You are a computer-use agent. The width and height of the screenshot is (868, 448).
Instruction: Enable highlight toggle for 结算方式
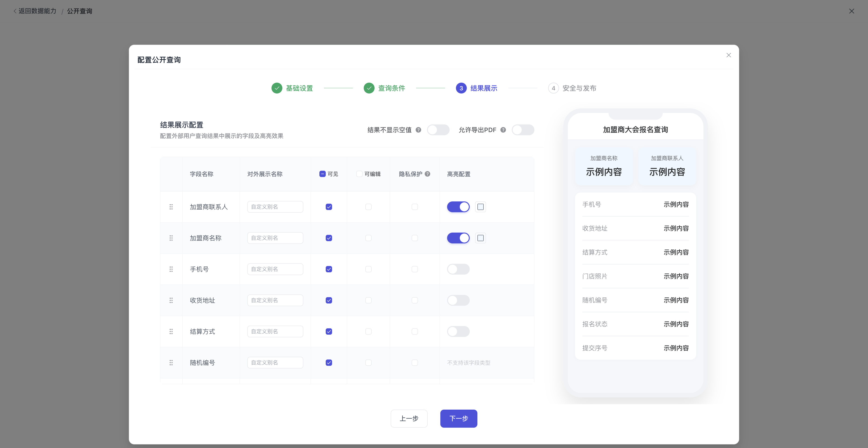tap(458, 331)
